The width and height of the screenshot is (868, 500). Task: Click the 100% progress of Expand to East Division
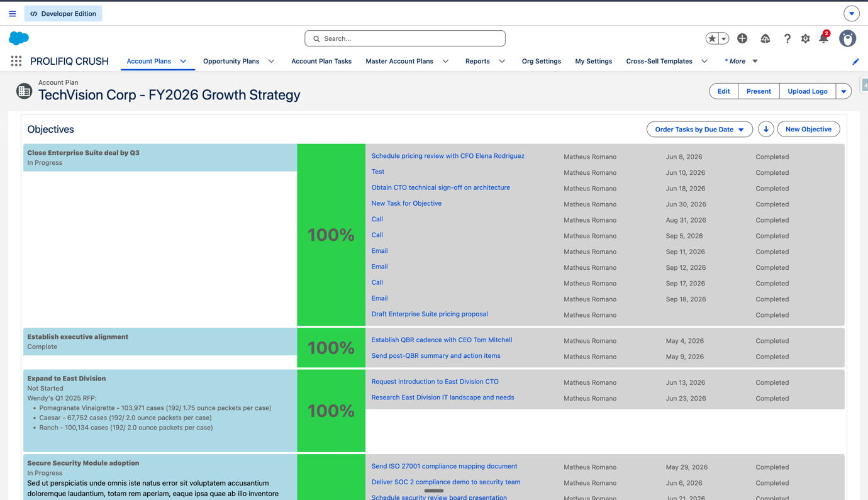point(331,411)
